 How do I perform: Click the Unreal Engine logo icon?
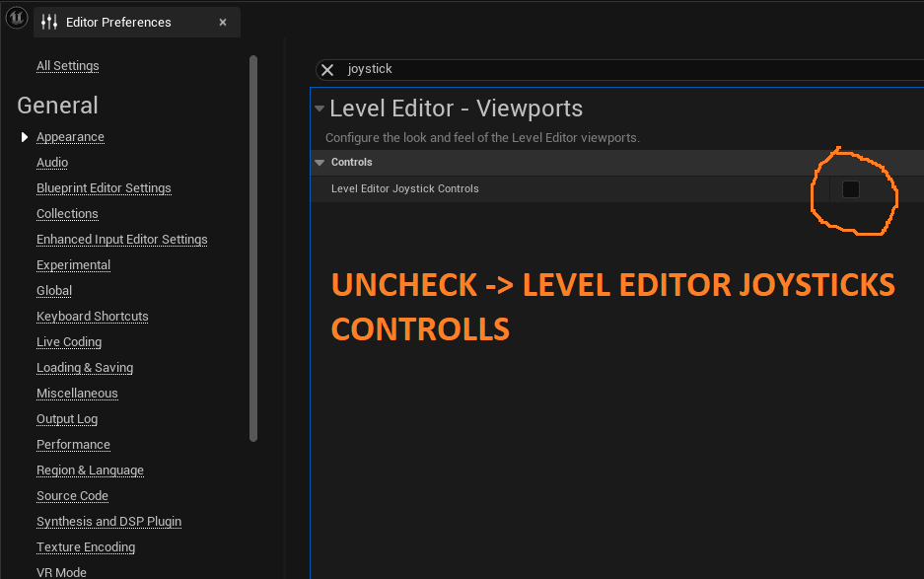(x=17, y=21)
